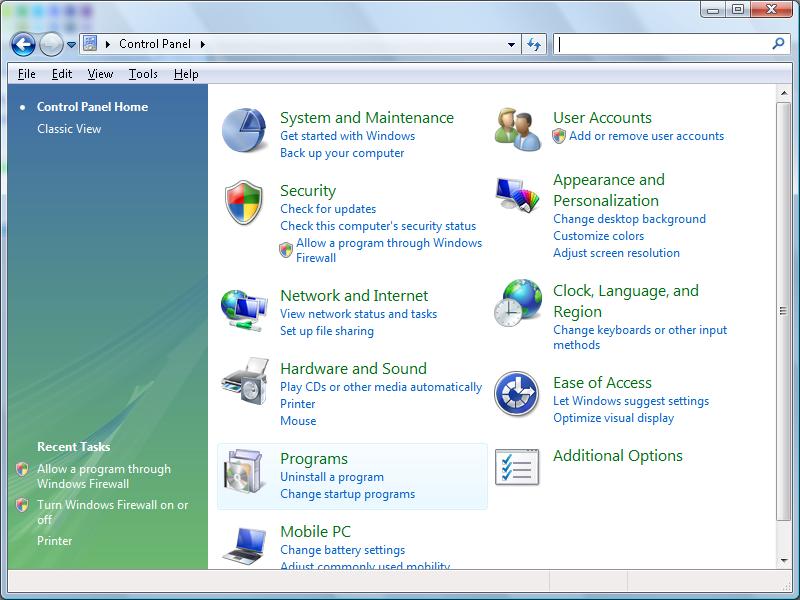Open the Security category heading
The image size is (800, 600).
pos(308,191)
